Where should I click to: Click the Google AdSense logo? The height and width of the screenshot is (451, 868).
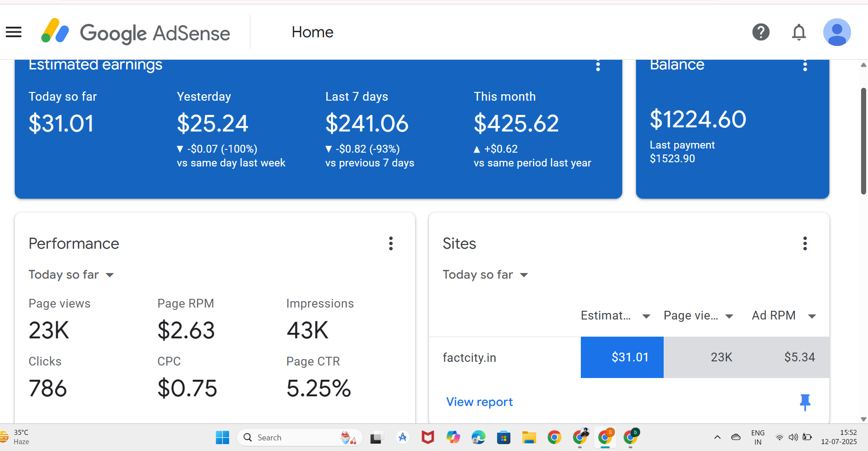coord(136,33)
